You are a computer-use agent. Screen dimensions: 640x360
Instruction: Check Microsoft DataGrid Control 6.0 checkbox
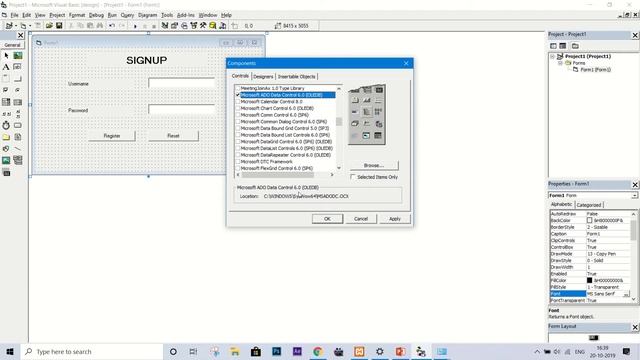(238, 142)
